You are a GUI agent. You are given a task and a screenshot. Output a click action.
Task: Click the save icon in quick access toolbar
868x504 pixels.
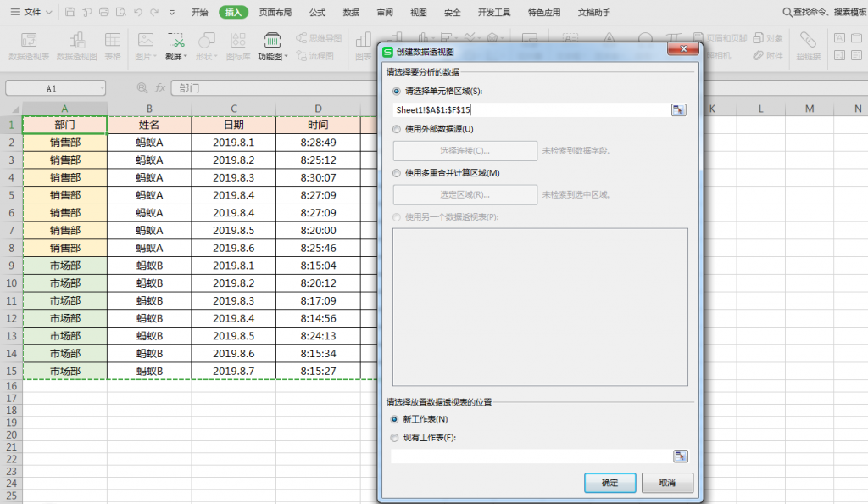70,13
